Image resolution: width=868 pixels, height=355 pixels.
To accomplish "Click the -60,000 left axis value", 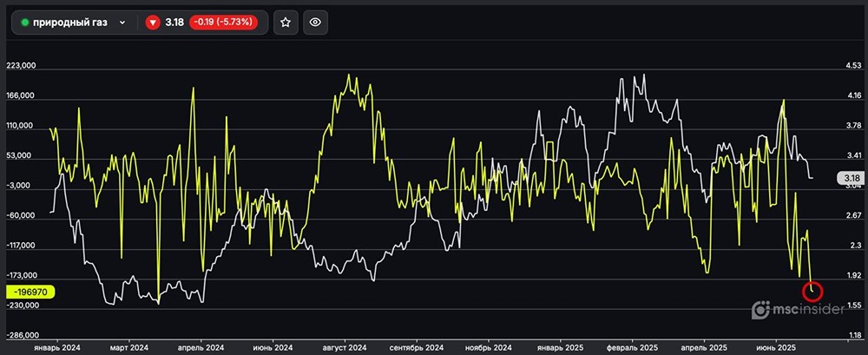I will [x=21, y=215].
